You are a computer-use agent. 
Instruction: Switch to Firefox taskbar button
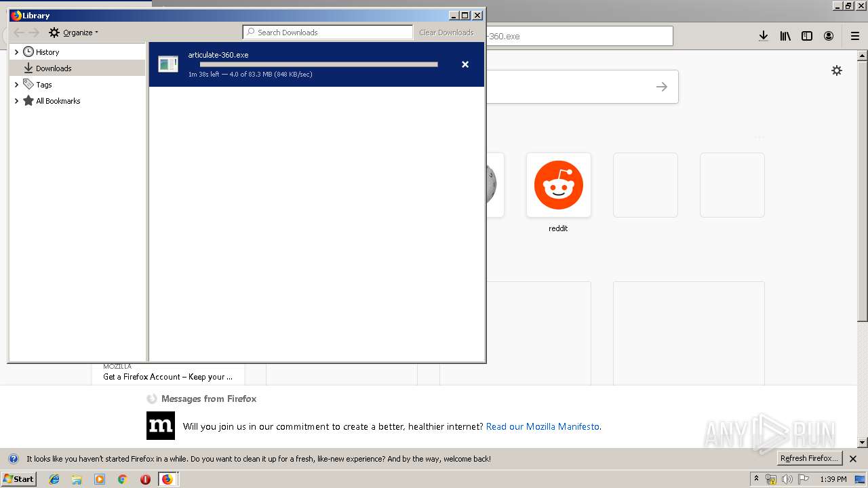(x=167, y=479)
